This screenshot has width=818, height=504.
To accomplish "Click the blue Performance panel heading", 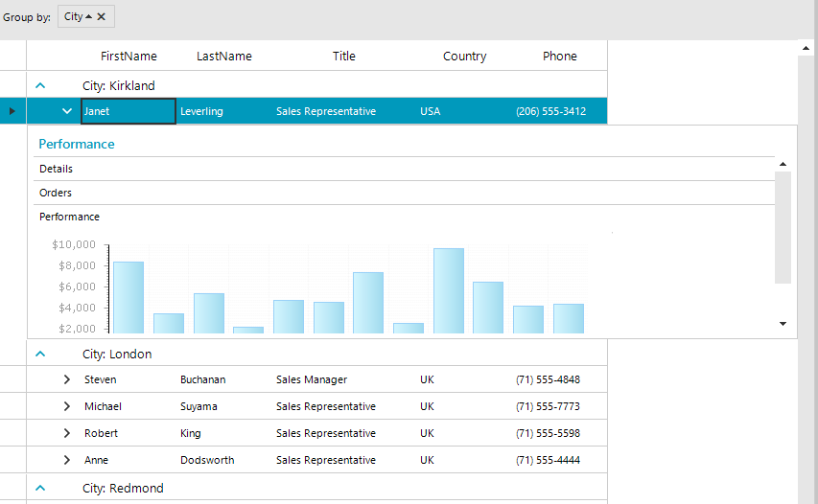I will (77, 144).
